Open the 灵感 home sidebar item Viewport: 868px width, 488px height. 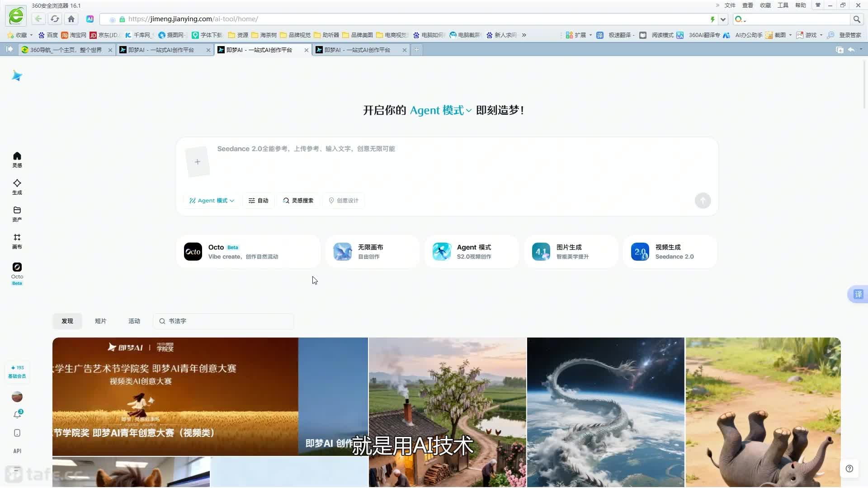tap(17, 160)
